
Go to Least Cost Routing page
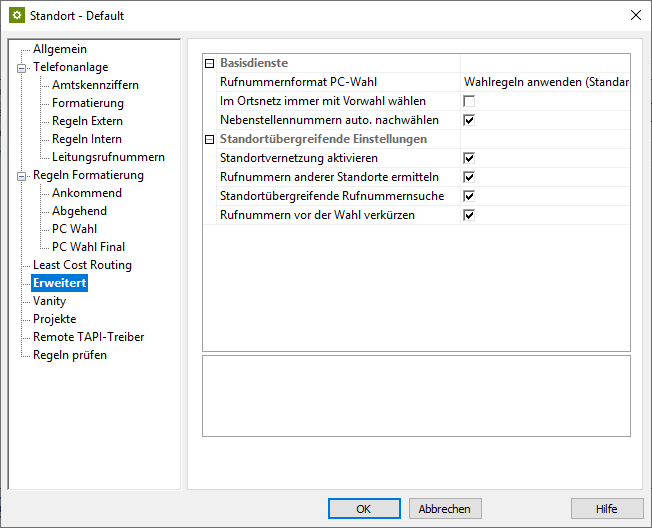(82, 265)
